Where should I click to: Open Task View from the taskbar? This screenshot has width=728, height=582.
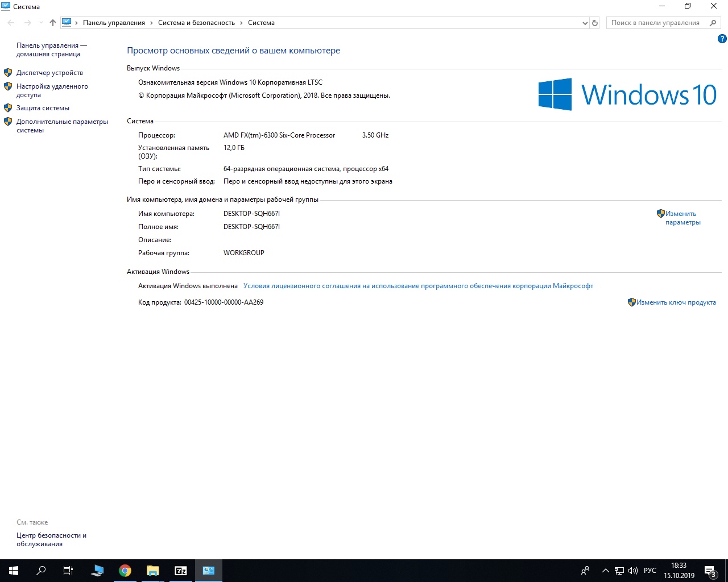point(68,571)
